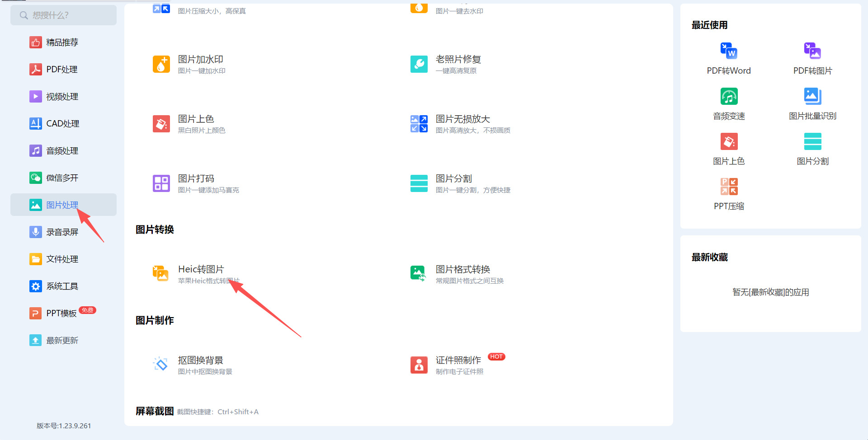Click the Heic转图片 title text
868x440 pixels.
(x=201, y=269)
